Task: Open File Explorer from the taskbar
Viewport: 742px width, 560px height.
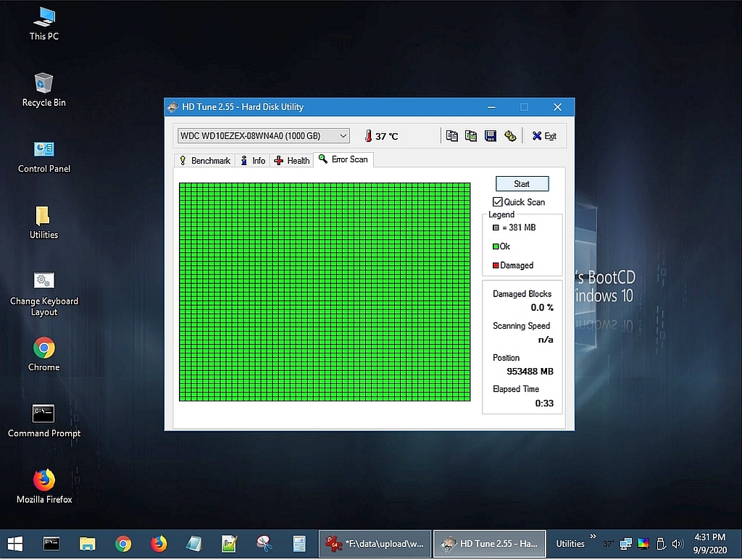Action: pos(87,544)
